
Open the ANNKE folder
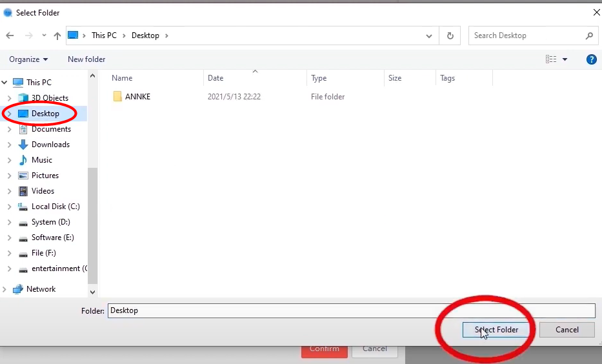[137, 97]
